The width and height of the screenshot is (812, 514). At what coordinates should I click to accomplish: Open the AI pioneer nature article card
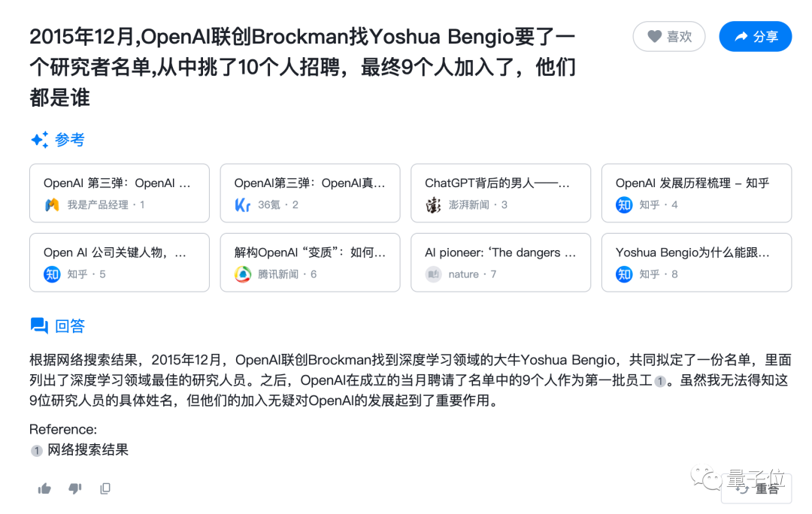(501, 262)
